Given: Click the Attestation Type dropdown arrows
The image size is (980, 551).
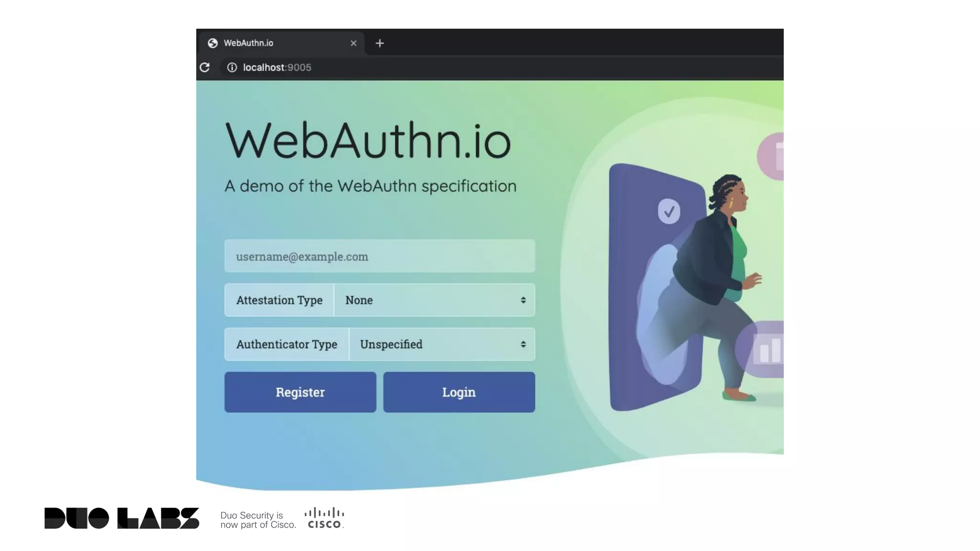Looking at the screenshot, I should click(523, 300).
